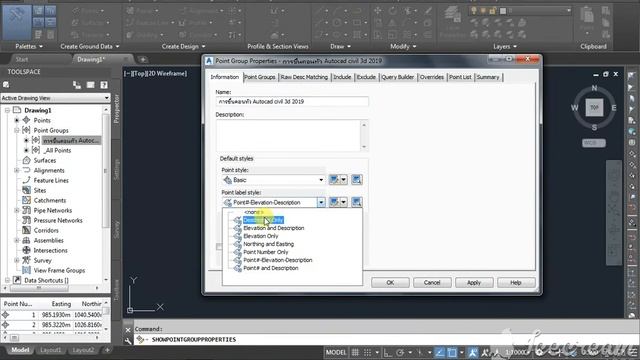Open the Prospector side tab

(116, 109)
